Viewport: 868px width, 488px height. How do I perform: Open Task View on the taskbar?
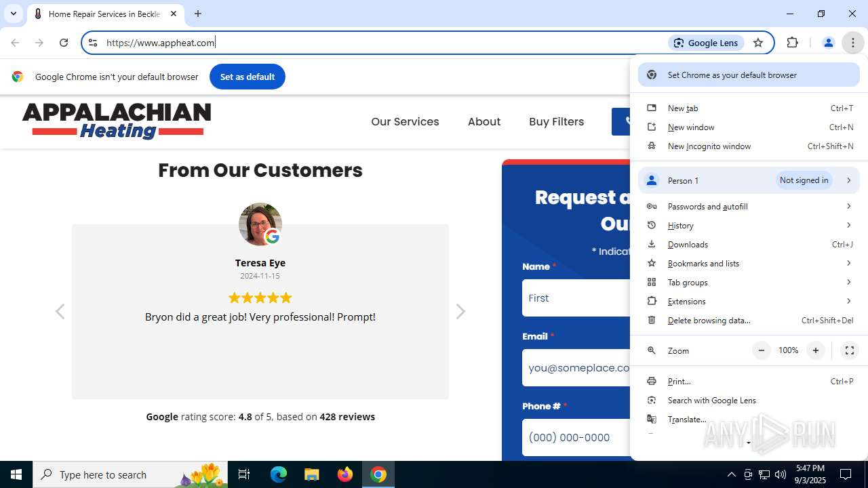[x=244, y=474]
